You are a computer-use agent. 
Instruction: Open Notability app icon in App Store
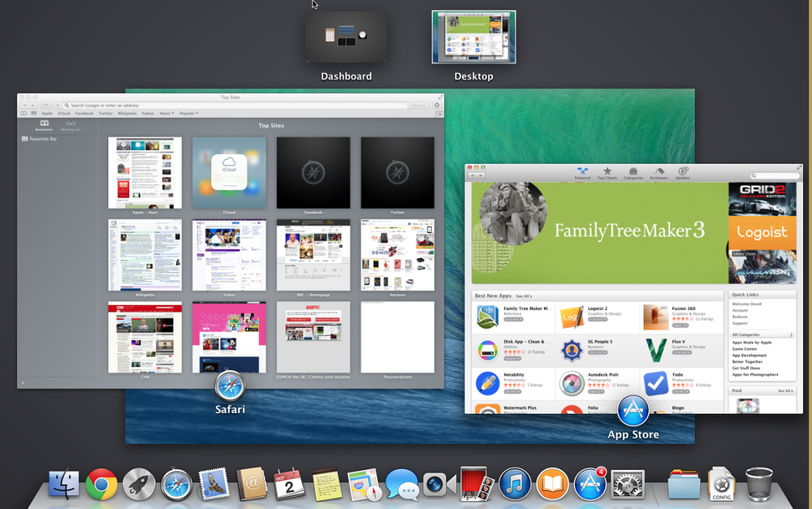point(487,384)
